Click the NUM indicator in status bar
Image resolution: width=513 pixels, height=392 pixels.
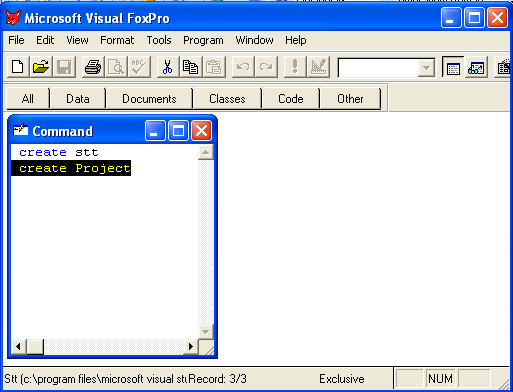click(x=440, y=379)
